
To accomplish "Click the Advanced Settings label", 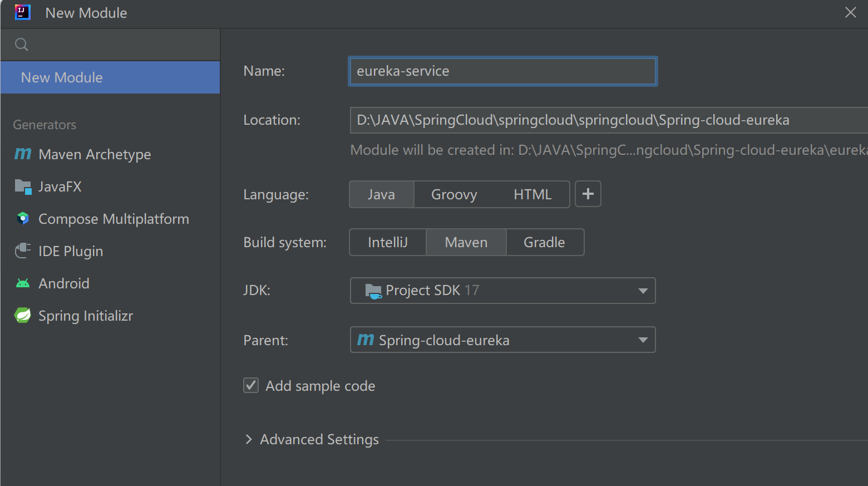I will (319, 439).
